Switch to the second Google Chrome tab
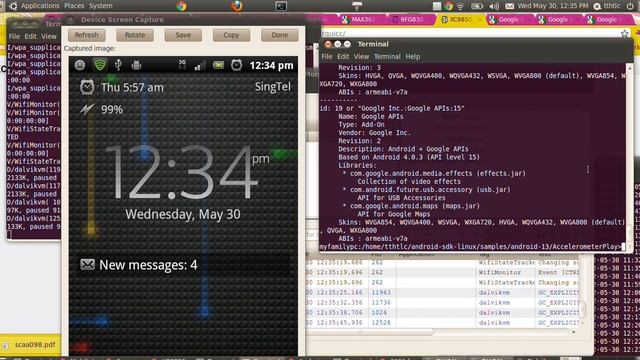 (x=558, y=19)
